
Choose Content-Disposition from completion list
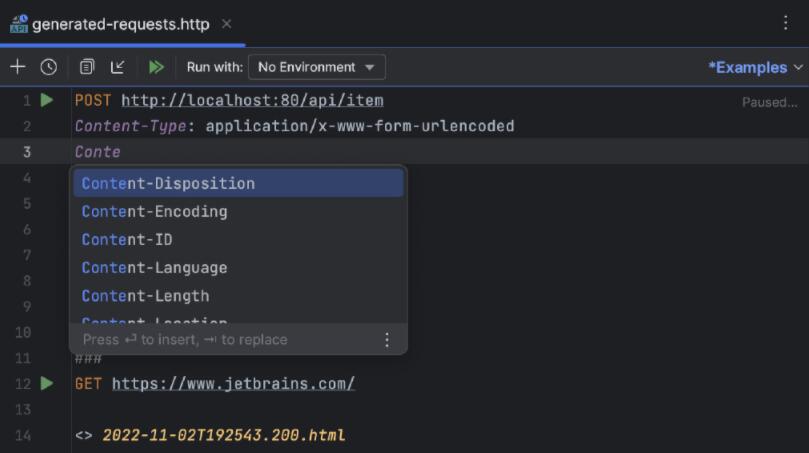click(168, 183)
